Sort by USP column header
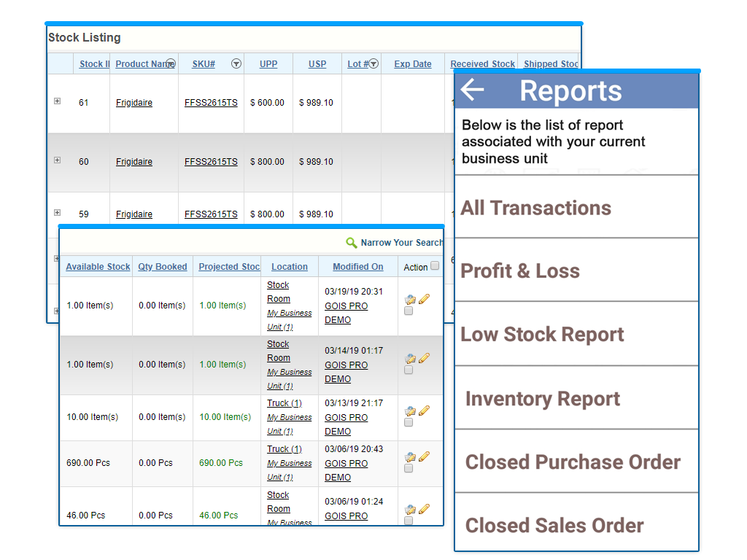The height and width of the screenshot is (560, 747). coord(317,64)
